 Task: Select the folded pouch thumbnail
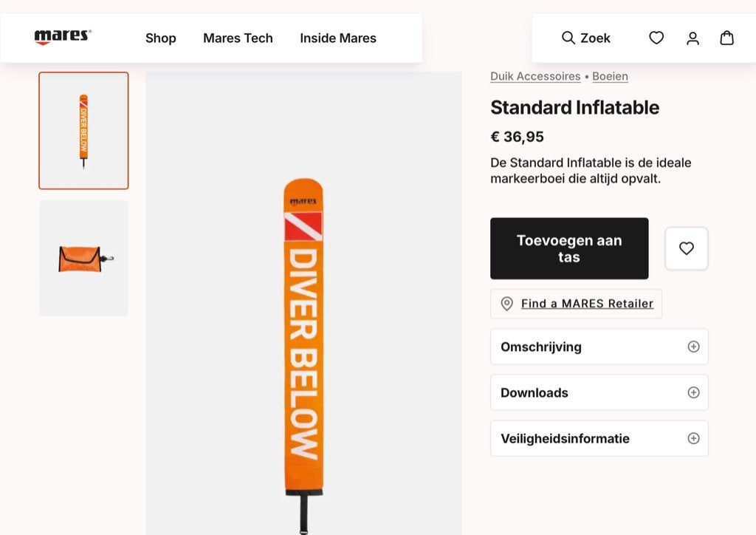83,259
